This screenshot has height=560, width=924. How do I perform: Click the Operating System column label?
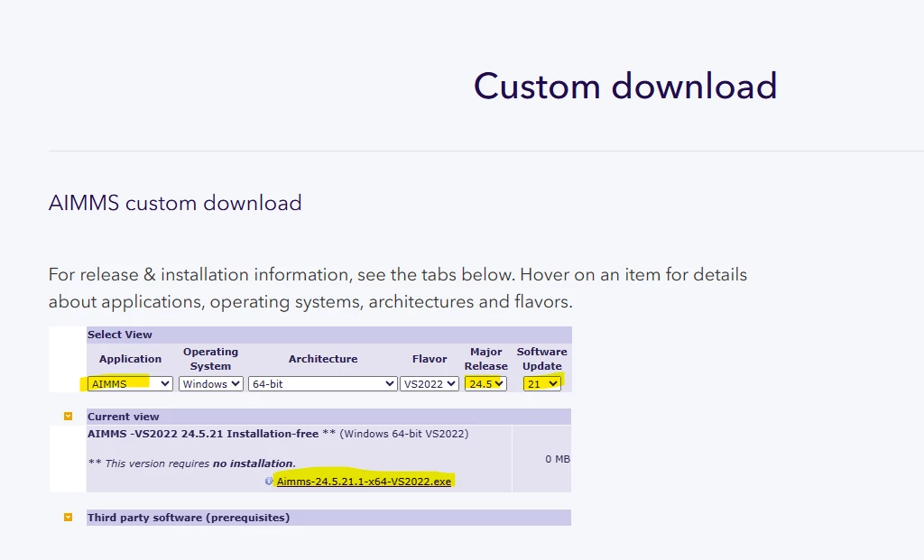pyautogui.click(x=210, y=359)
